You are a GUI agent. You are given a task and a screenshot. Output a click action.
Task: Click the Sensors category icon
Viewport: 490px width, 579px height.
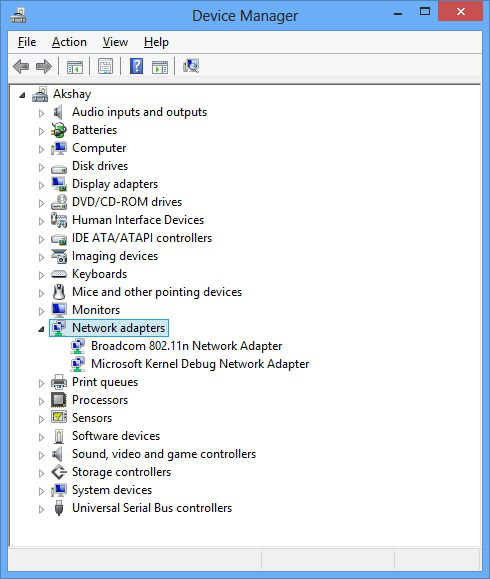[x=59, y=418]
